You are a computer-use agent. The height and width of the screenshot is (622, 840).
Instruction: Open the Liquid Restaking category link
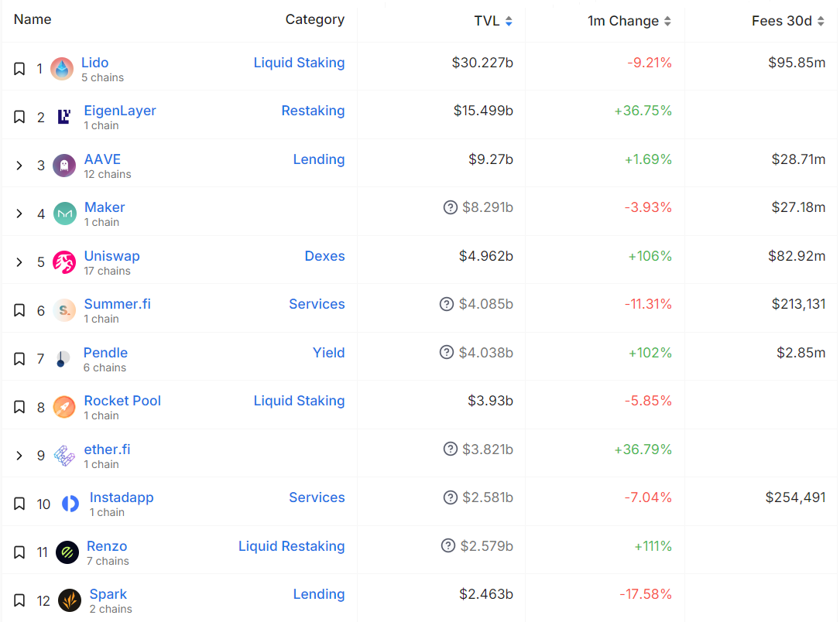point(291,546)
